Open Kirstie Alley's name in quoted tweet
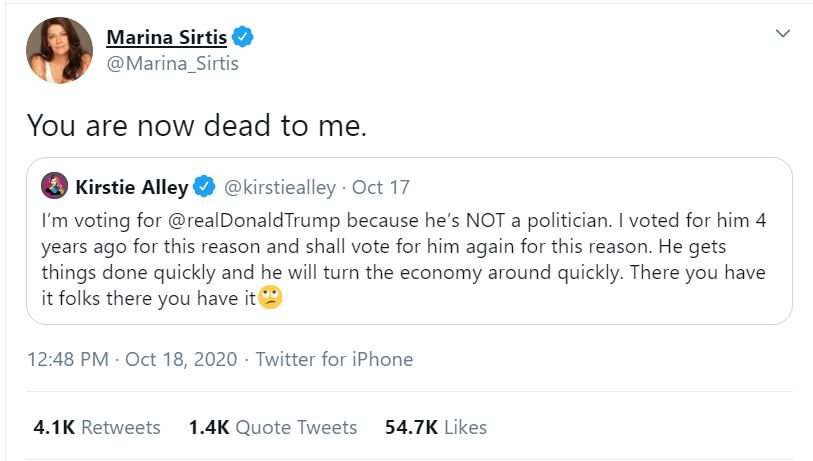This screenshot has height=461, width=813. (x=129, y=187)
